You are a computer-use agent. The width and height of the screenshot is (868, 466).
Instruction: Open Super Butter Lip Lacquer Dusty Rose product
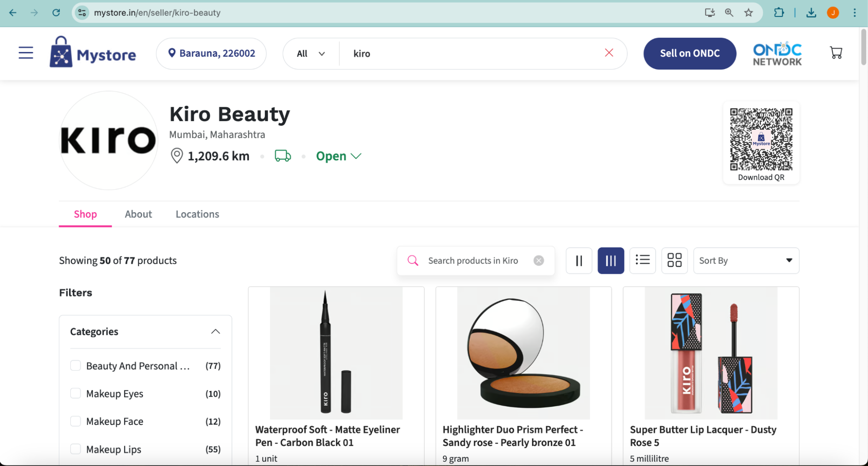[x=703, y=436]
